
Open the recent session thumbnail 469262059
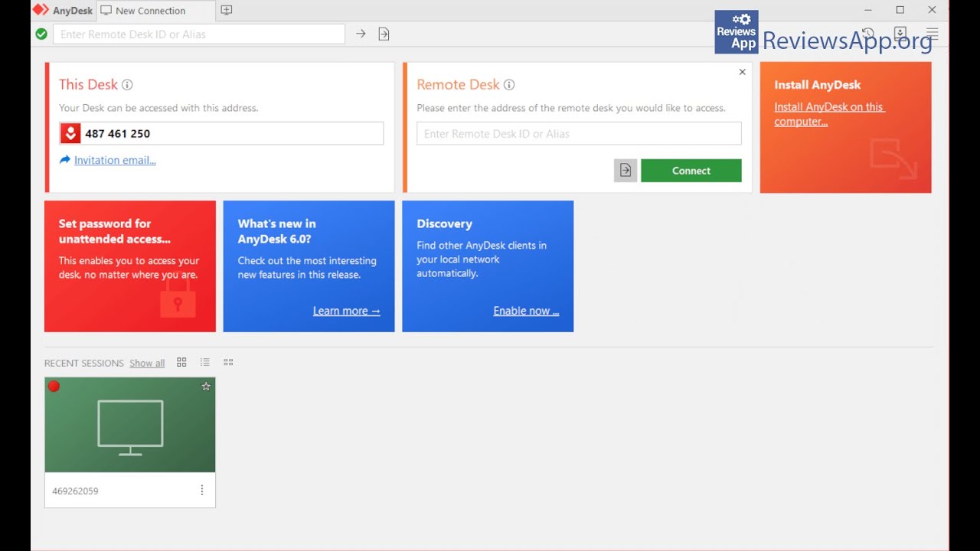(130, 425)
